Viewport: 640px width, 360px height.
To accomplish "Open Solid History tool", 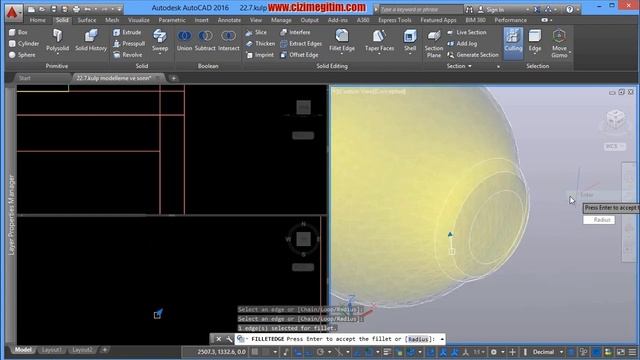I will [91, 41].
